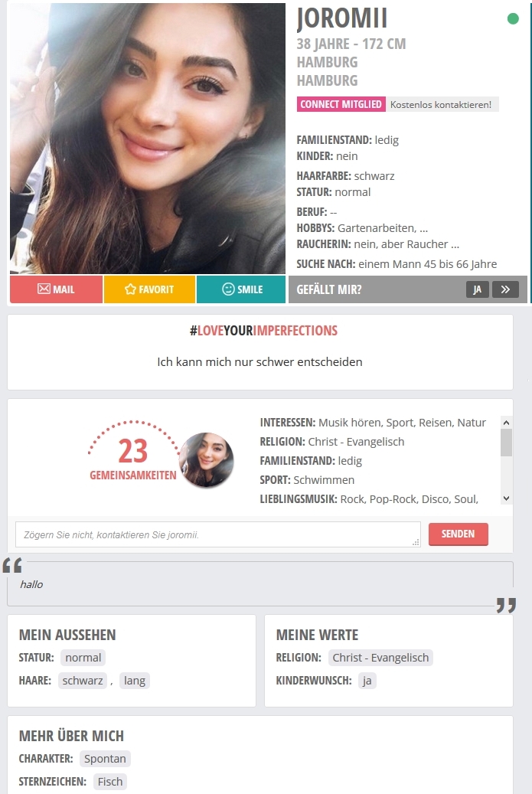Click the Kostenlos kontaktieren! link
Image resolution: width=532 pixels, height=794 pixels.
coord(441,104)
